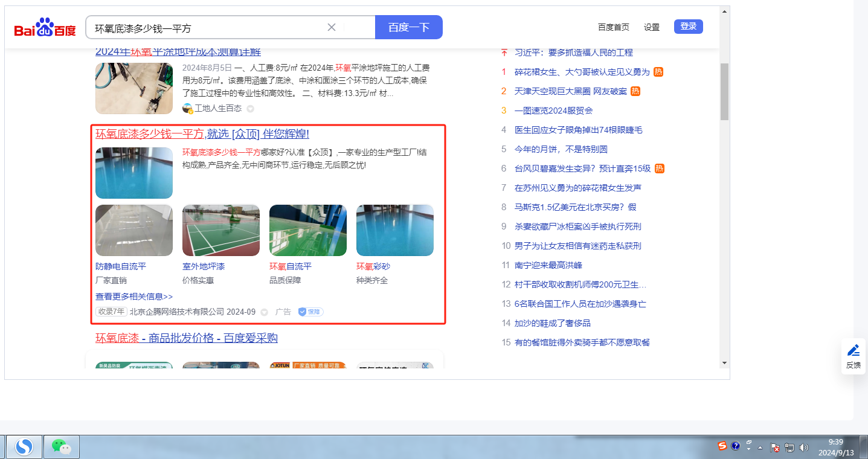Click the 收录7年 badge
The height and width of the screenshot is (459, 868).
[111, 312]
